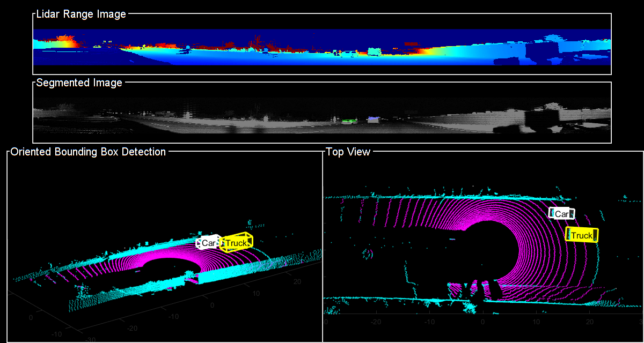Screen dimensions: 644x343
Task: Click the -30 tick label in 3D view
Action: coord(83,338)
